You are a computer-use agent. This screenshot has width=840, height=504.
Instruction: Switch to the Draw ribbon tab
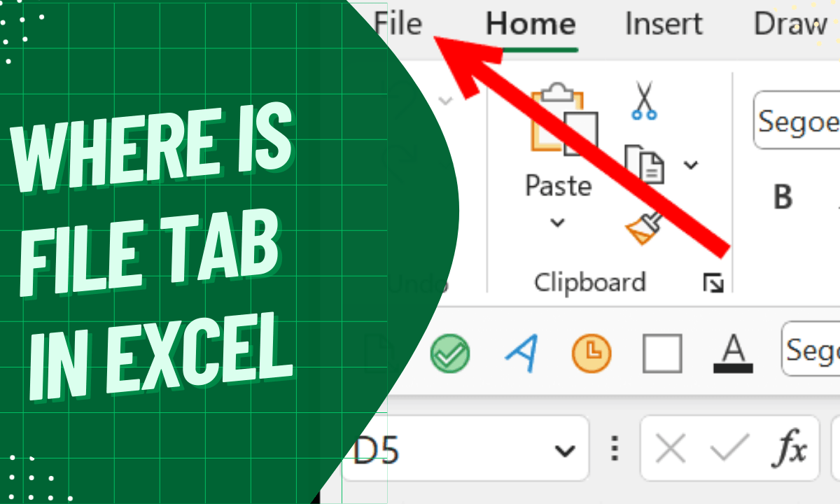tap(790, 24)
